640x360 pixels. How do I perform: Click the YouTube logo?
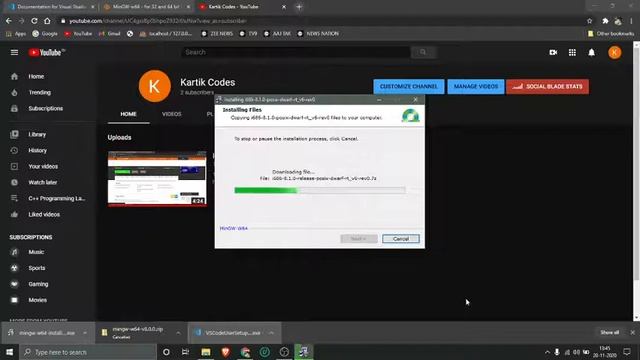pyautogui.click(x=46, y=52)
